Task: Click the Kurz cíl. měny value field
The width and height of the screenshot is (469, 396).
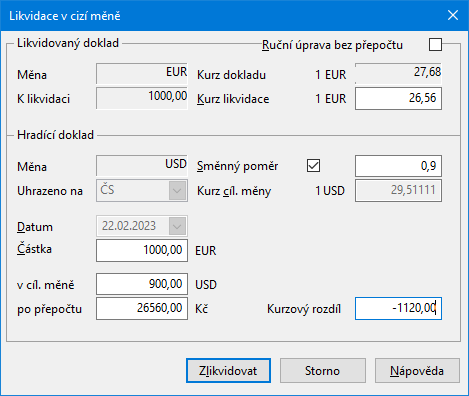Action: tap(398, 191)
